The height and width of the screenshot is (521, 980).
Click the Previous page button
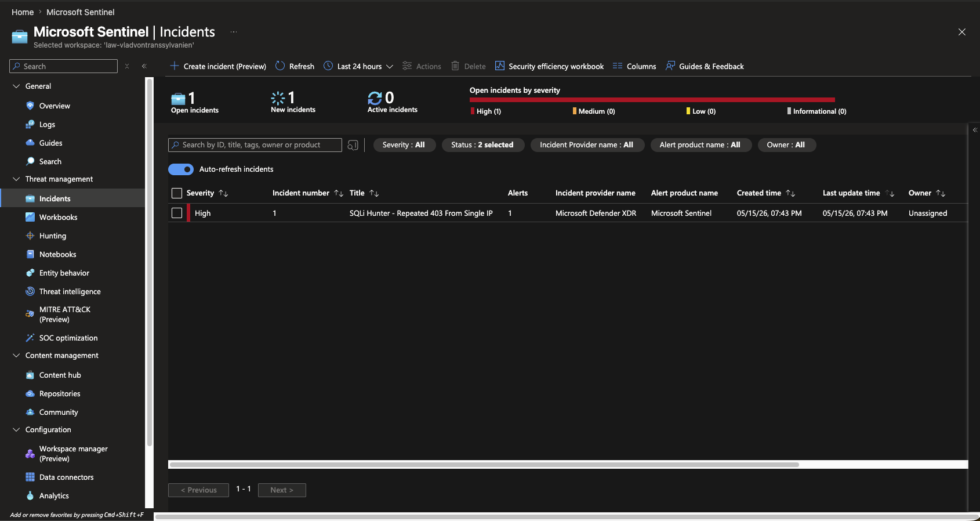198,490
